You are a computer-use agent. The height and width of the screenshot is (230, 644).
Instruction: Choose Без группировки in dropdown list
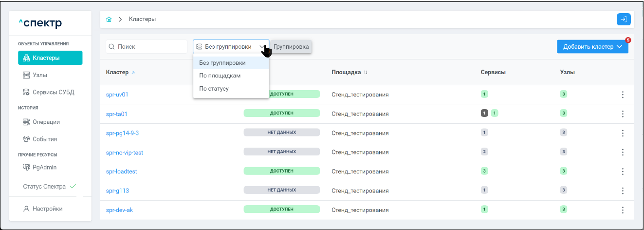point(222,63)
